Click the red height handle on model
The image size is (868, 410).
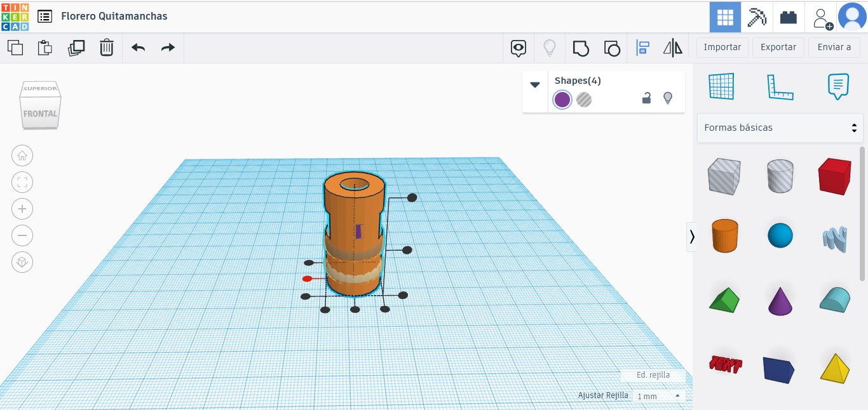coord(307,279)
